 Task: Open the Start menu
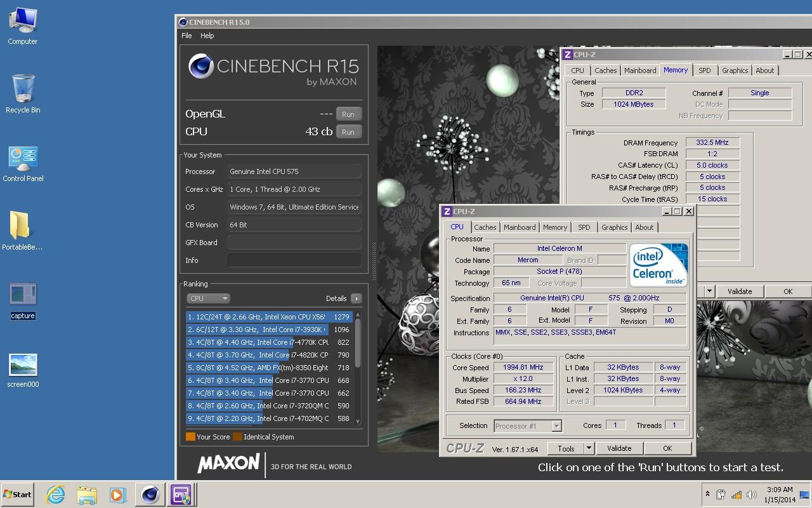tap(17, 494)
